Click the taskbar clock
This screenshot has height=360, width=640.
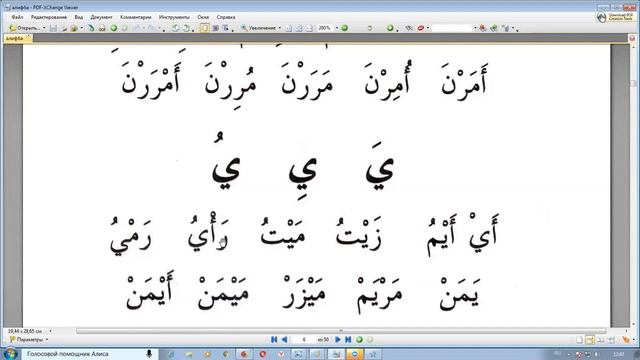(618, 354)
